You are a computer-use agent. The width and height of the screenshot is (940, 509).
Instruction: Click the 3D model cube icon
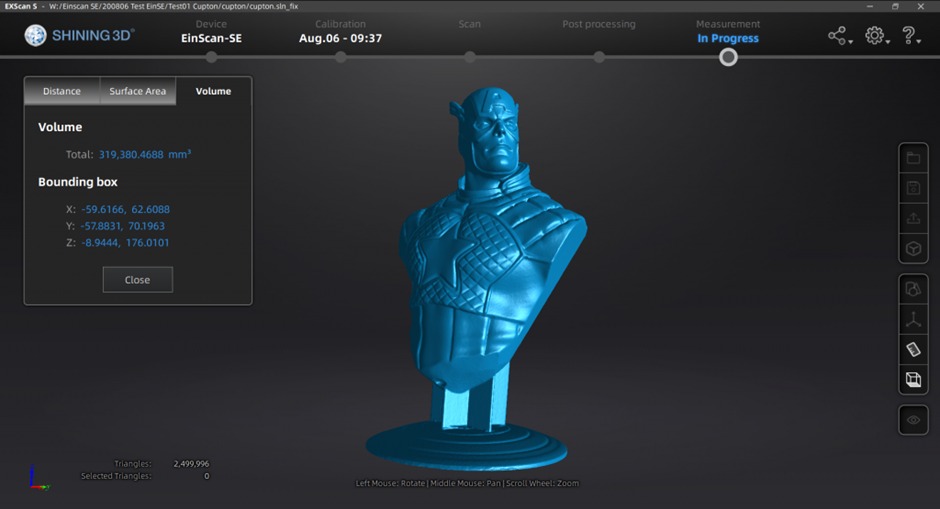point(913,248)
